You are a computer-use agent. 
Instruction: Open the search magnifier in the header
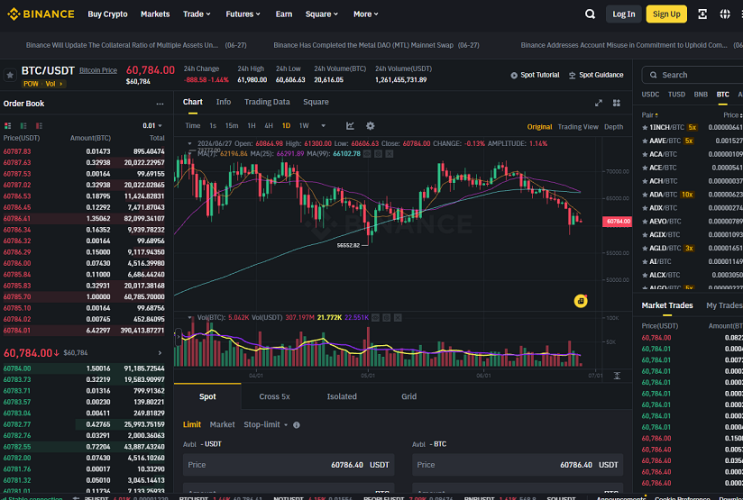tap(590, 14)
